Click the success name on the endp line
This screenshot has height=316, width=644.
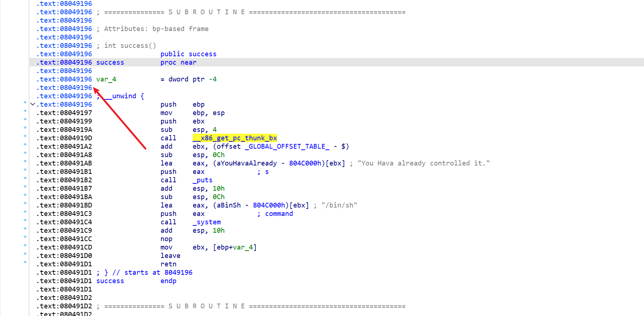[110, 281]
